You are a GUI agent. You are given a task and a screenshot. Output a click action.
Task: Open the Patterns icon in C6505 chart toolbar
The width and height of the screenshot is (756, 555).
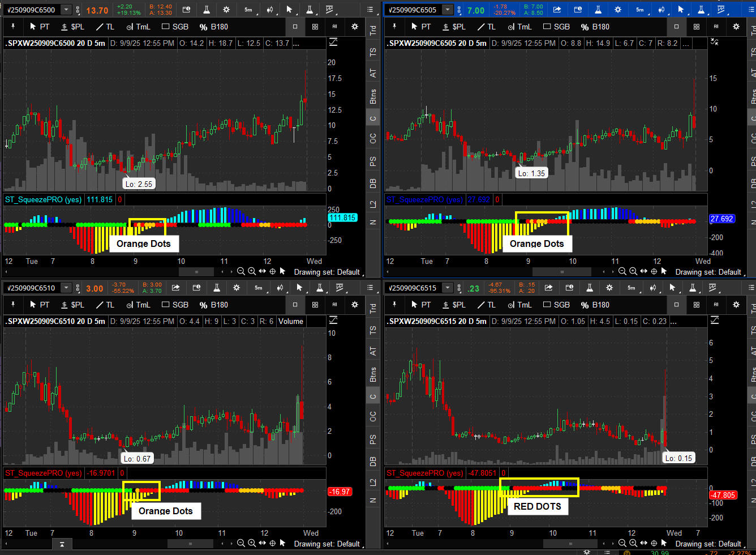[x=721, y=10]
